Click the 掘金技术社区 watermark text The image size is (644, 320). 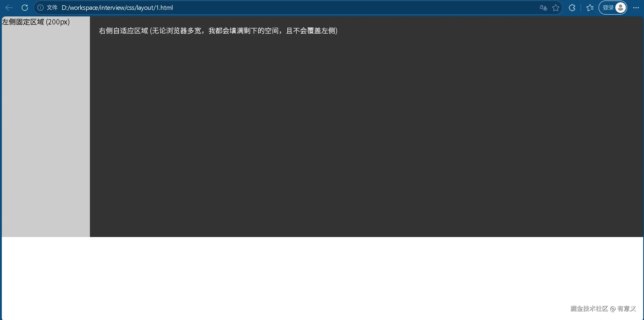coord(589,309)
